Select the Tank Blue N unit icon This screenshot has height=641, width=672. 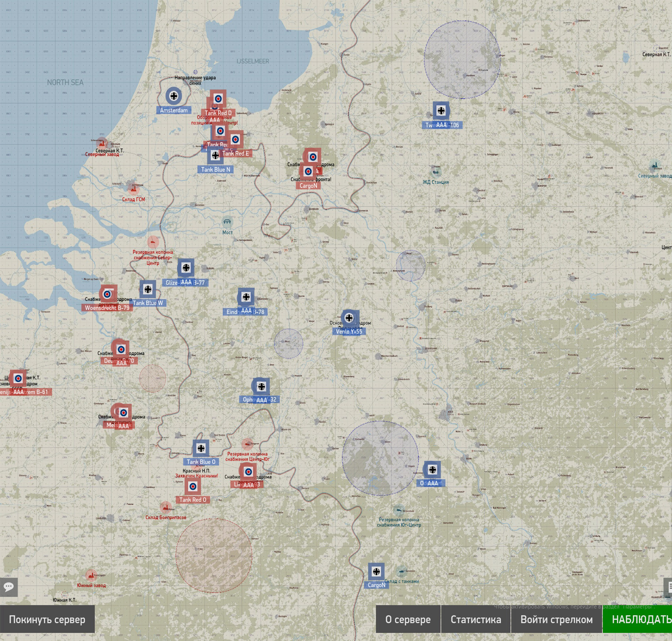tap(215, 155)
